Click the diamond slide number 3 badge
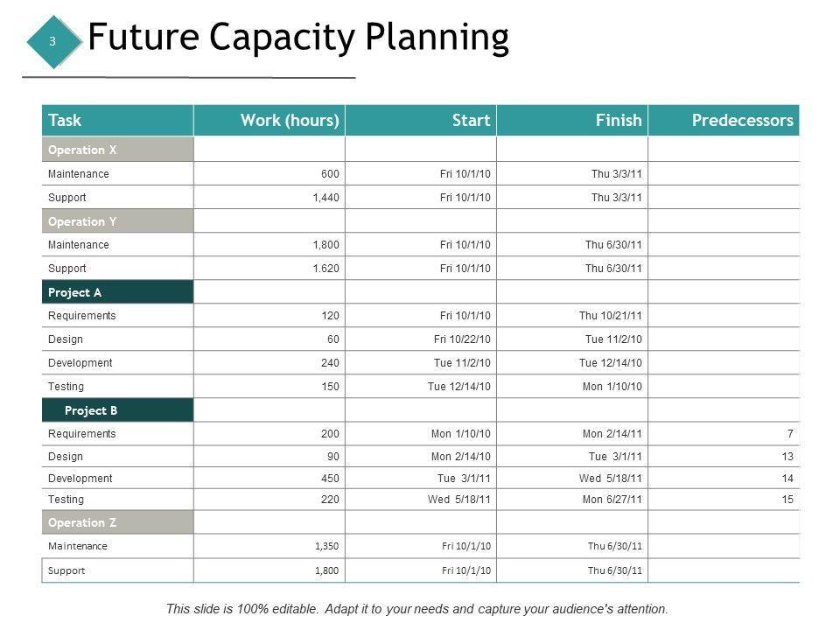The width and height of the screenshot is (840, 630). 52,41
